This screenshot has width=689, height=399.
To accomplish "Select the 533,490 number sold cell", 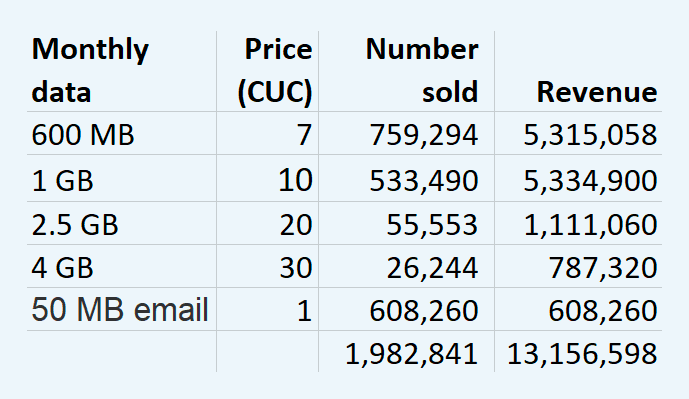I will coord(406,178).
